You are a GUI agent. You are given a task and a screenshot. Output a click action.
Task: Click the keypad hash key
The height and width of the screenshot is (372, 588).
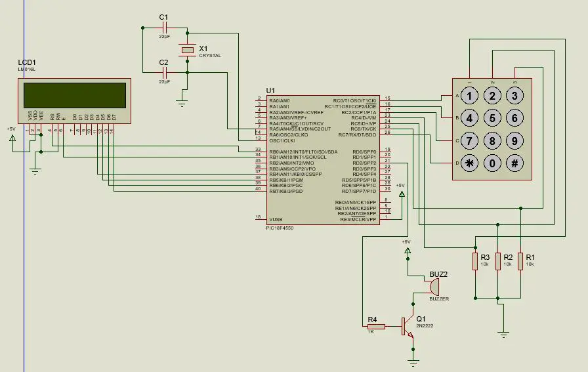pos(514,163)
